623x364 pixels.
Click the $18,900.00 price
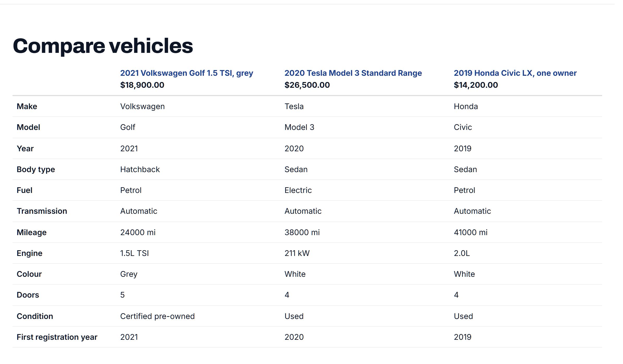click(x=142, y=85)
